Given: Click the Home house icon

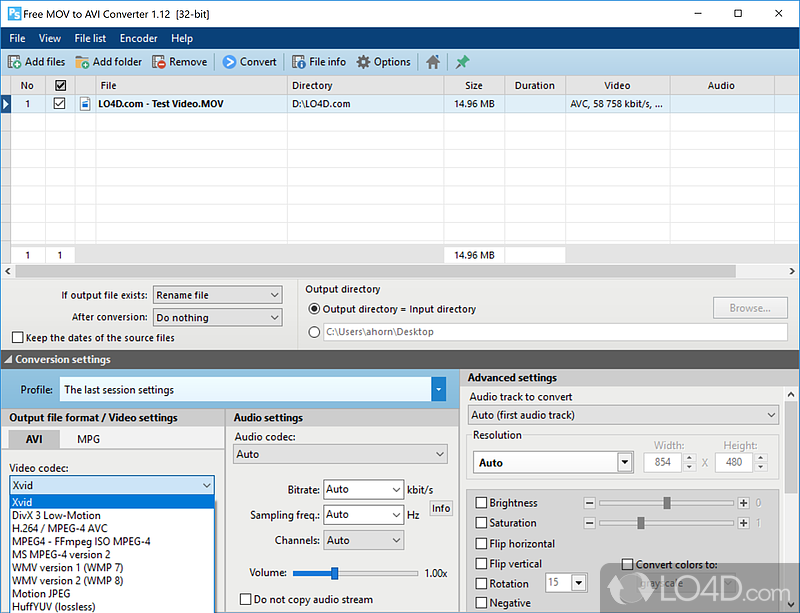Looking at the screenshot, I should [433, 62].
